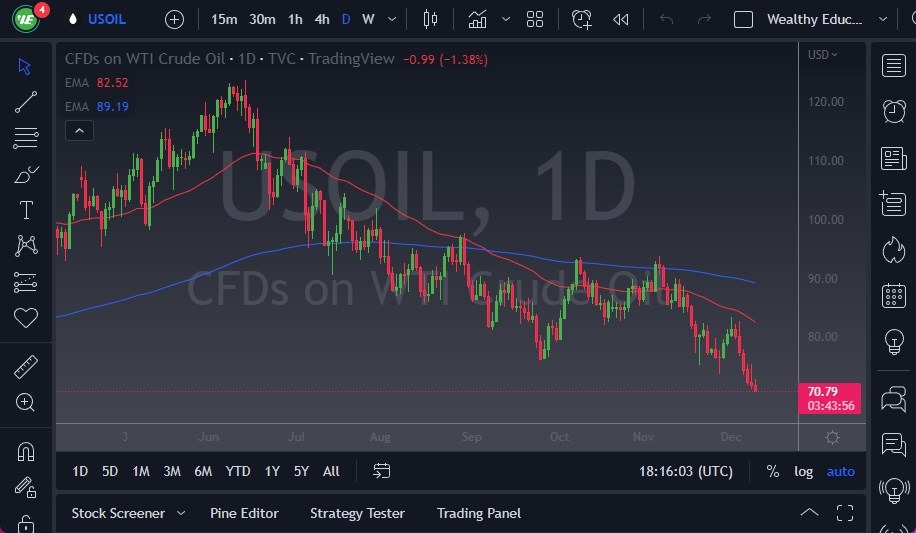
Task: Open the USOIL symbol search
Action: 106,19
